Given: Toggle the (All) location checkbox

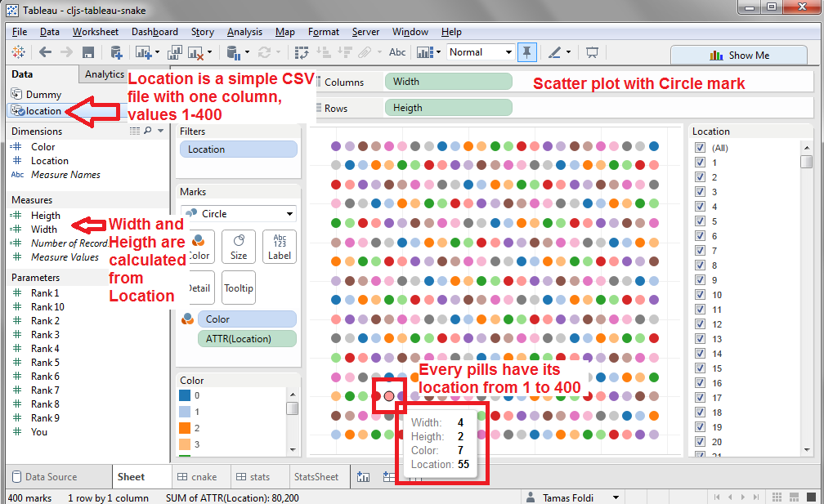Looking at the screenshot, I should click(x=700, y=148).
